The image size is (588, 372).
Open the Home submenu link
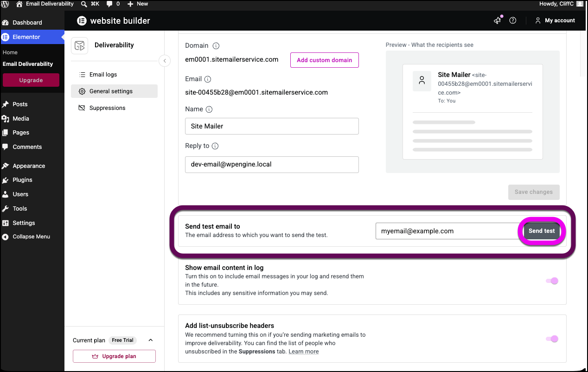tap(10, 52)
